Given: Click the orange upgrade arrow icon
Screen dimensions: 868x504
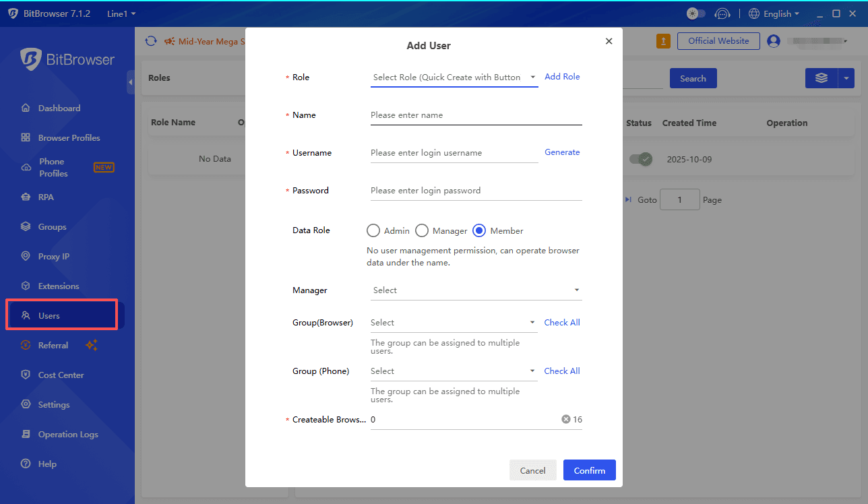Looking at the screenshot, I should (x=663, y=41).
